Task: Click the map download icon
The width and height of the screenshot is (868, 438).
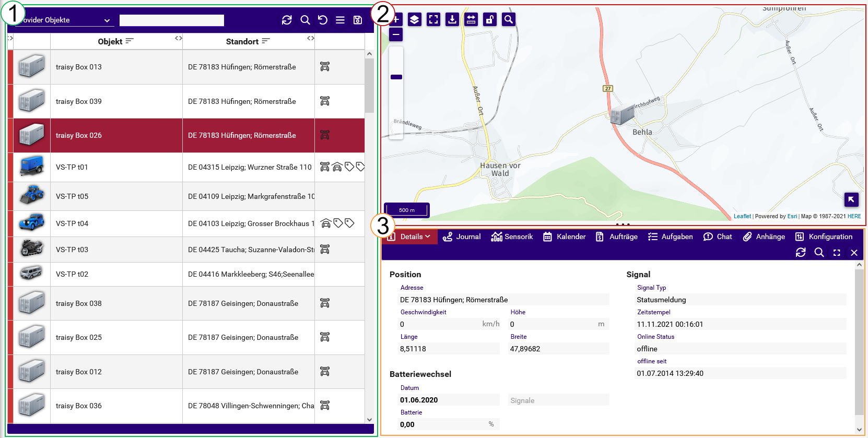Action: (x=452, y=20)
